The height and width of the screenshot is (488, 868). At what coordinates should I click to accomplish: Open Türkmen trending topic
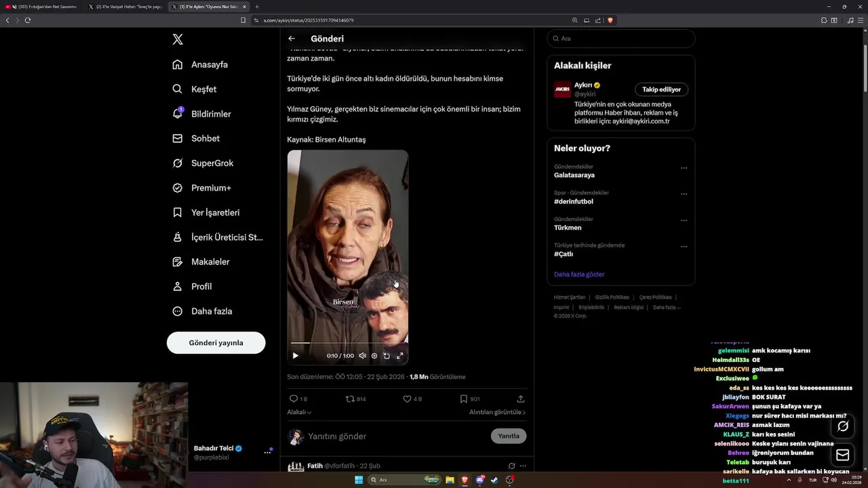568,228
